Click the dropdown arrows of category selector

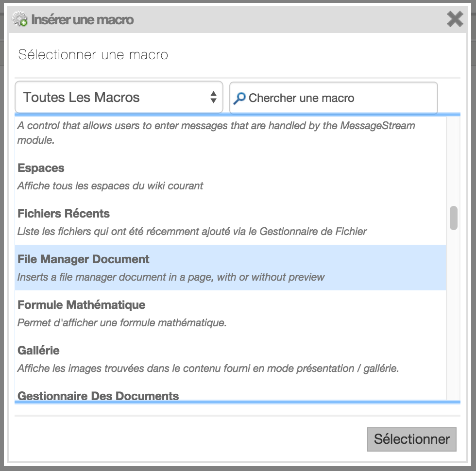(213, 97)
